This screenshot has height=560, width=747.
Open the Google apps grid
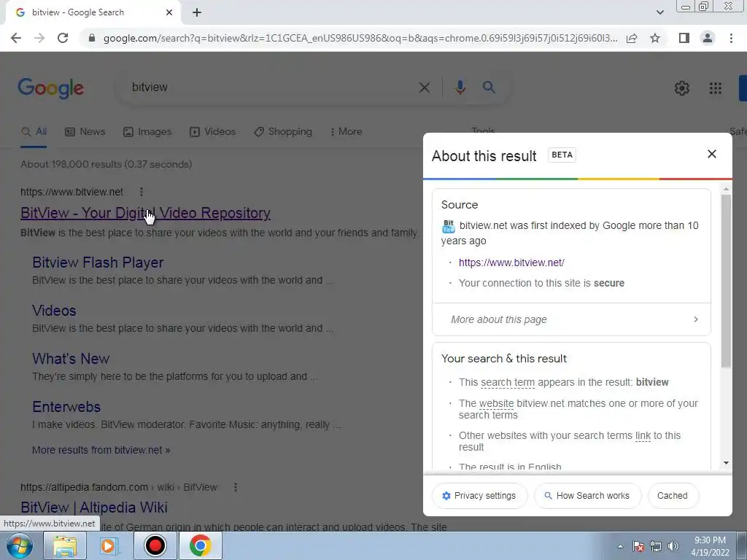pyautogui.click(x=715, y=88)
